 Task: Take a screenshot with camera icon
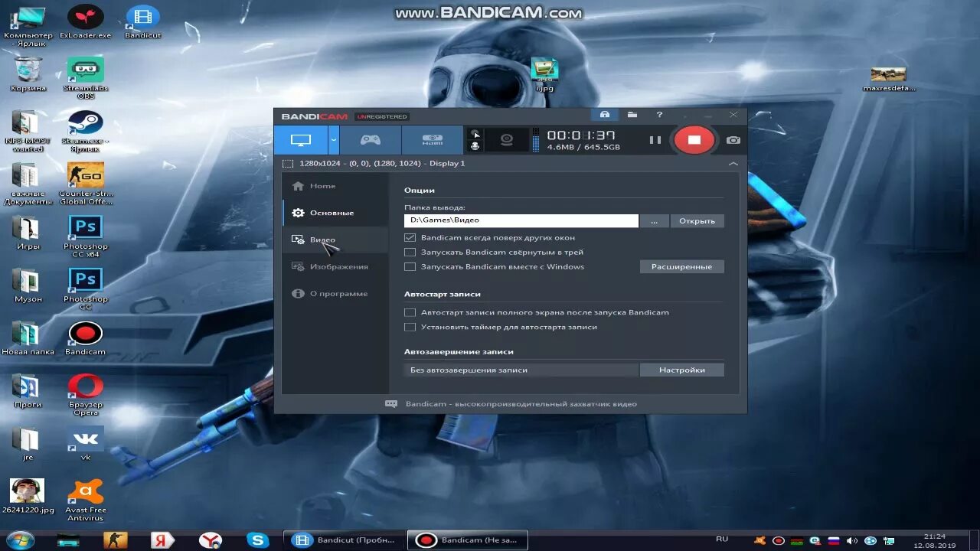733,140
